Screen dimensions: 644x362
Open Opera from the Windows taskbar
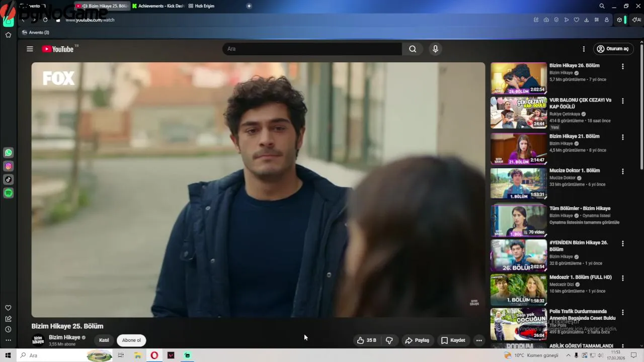[x=154, y=355]
